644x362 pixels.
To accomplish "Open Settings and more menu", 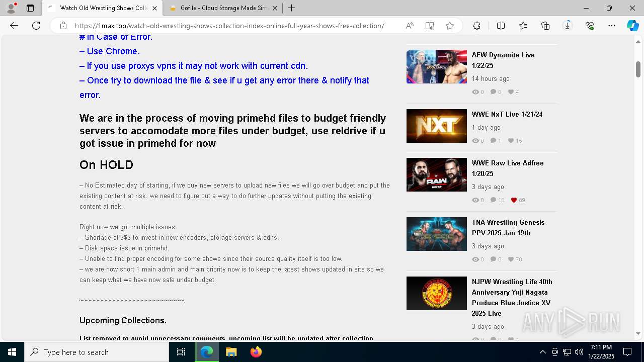I will pyautogui.click(x=612, y=26).
